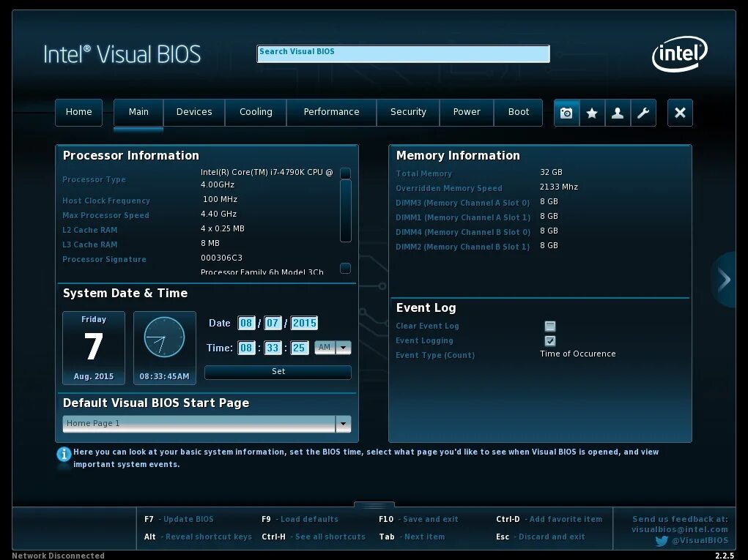
Task: Click Ctrl-D Add favorite item shortcut
Action: 549,519
